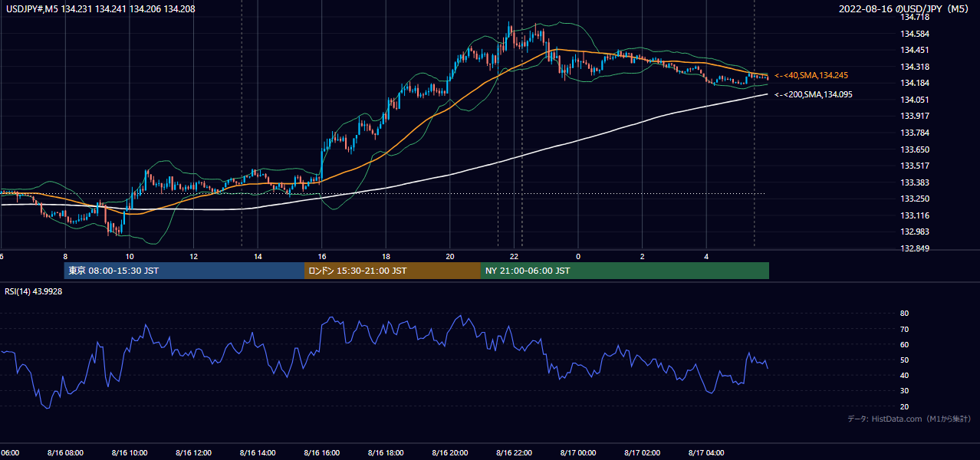Click the 8/16 08:00 time label
The height and width of the screenshot is (460, 980).
point(65,452)
